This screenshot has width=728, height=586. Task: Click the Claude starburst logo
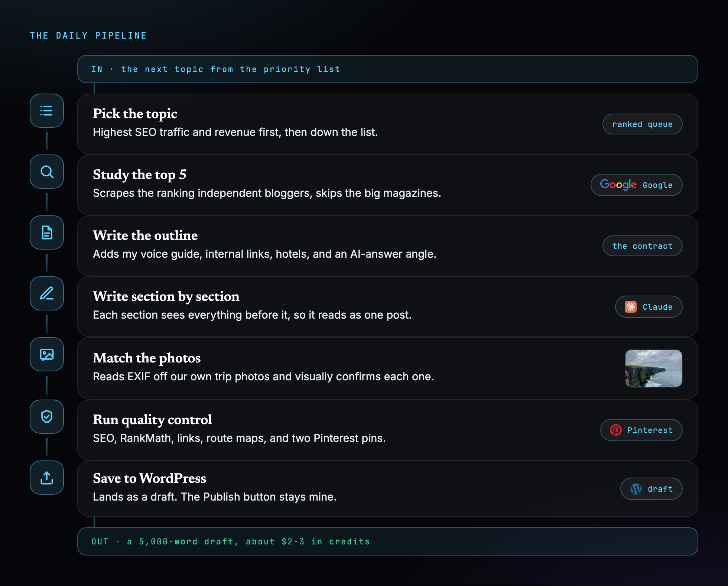pyautogui.click(x=631, y=307)
